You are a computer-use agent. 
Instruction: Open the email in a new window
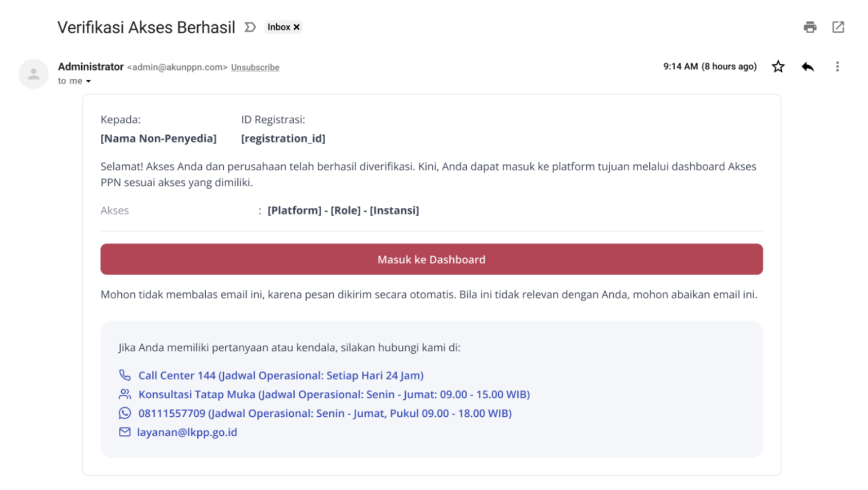[x=838, y=27]
